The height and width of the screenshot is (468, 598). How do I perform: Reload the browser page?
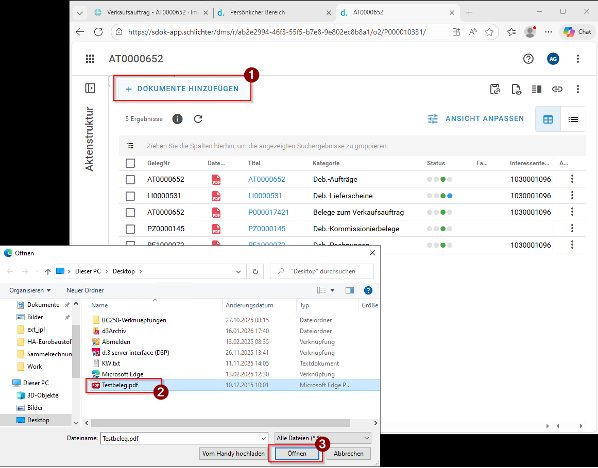click(x=98, y=32)
